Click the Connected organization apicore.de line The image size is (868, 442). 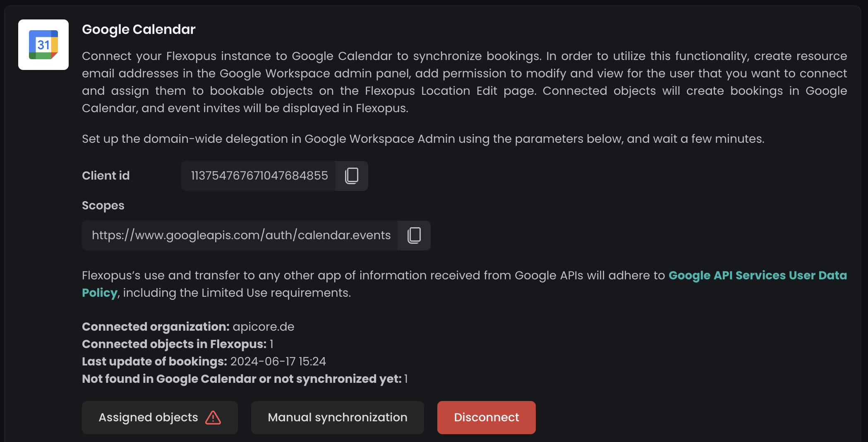(x=188, y=327)
